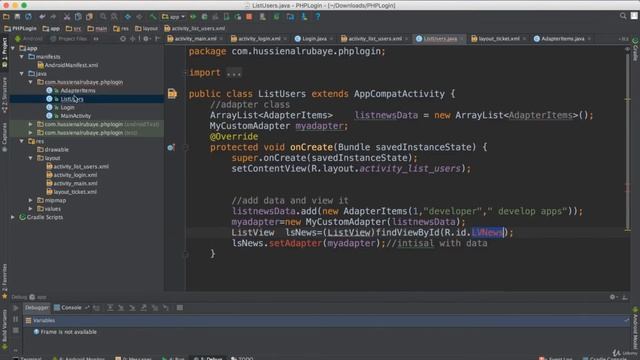Switch to the Login.java editor tab
Screen dimensions: 640x360
pyautogui.click(x=311, y=39)
